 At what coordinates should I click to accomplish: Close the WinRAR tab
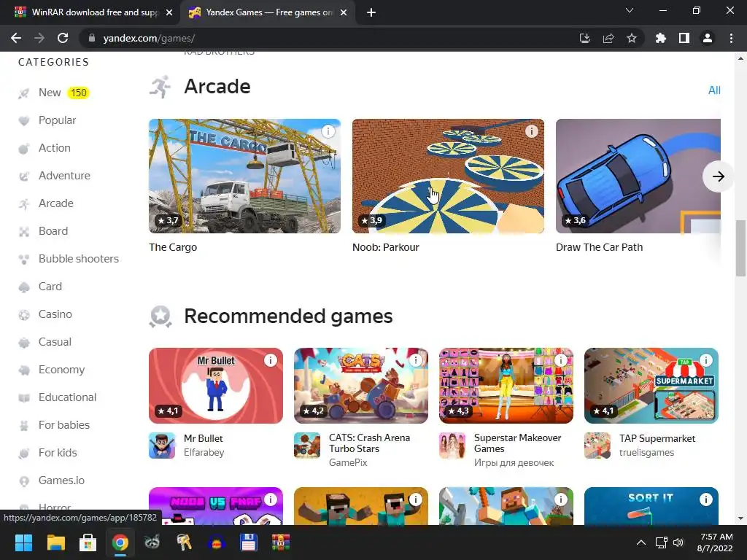169,12
